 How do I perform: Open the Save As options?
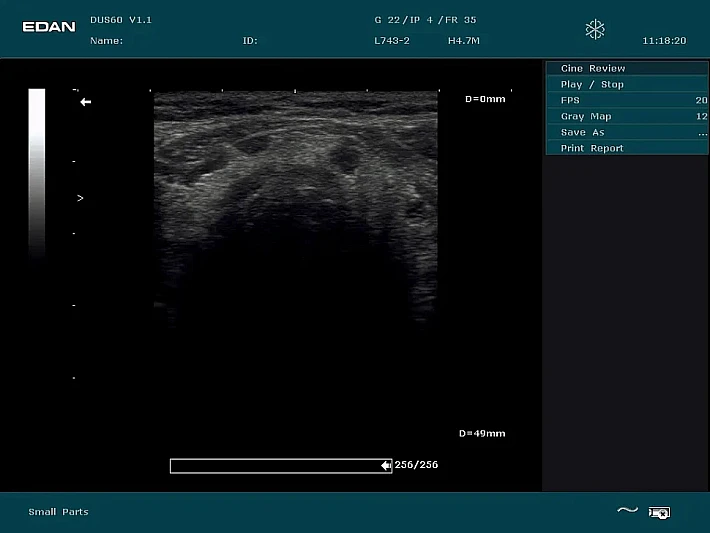(626, 133)
